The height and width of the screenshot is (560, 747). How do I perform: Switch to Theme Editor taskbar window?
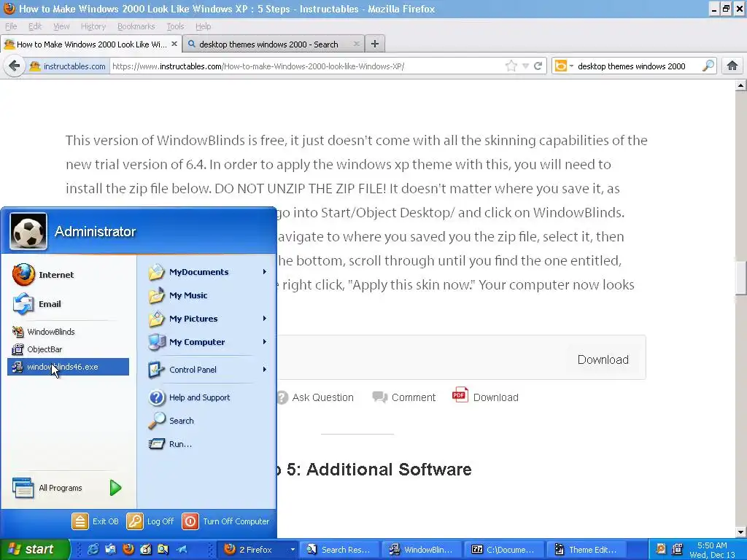[585, 550]
